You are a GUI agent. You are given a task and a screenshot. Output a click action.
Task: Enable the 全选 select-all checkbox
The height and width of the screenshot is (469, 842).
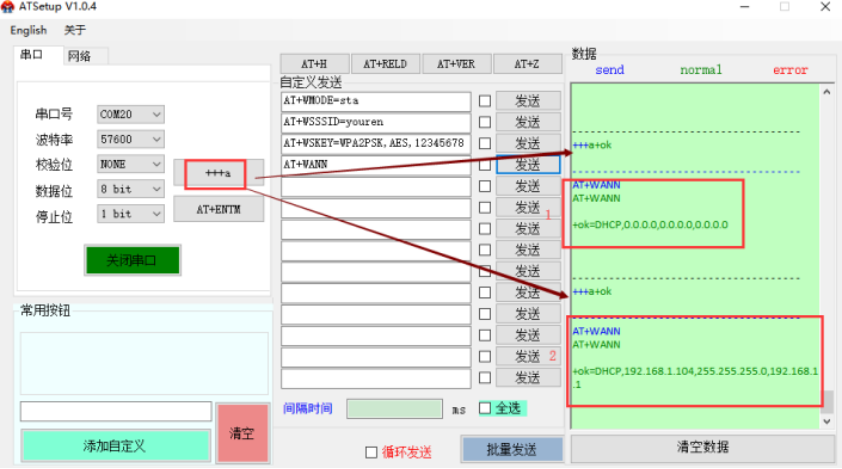(485, 408)
